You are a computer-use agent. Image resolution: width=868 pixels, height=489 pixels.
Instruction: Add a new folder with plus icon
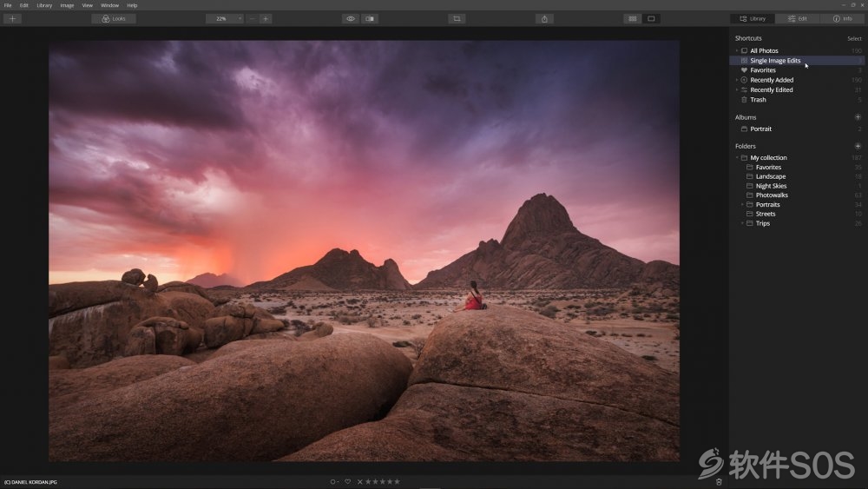[x=858, y=146]
